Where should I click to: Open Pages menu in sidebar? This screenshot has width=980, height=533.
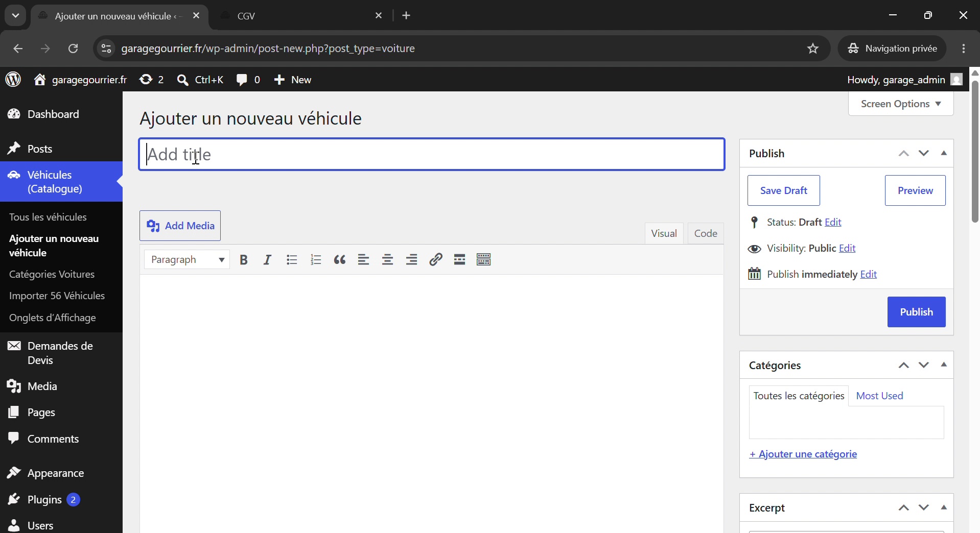[61, 413]
